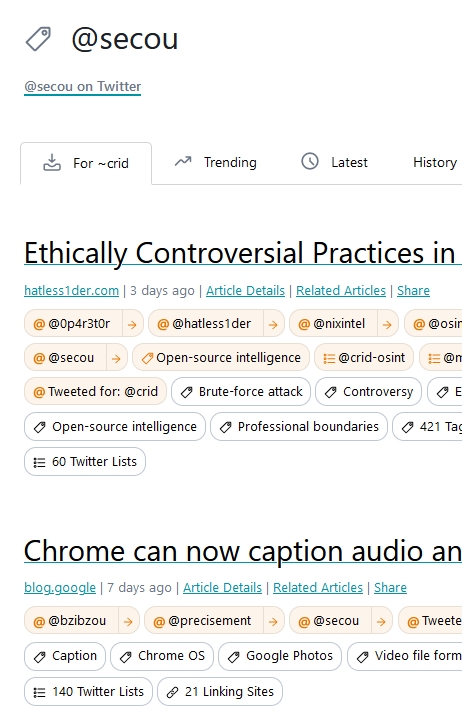Open Related Articles for the blog.google article

pyautogui.click(x=318, y=588)
